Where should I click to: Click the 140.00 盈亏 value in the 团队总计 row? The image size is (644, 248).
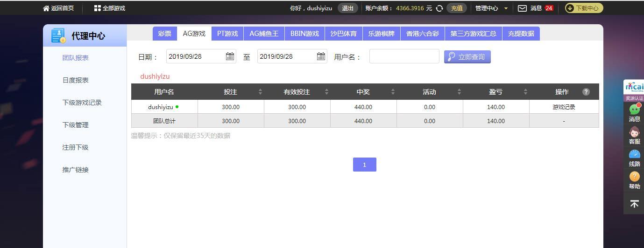coord(496,121)
